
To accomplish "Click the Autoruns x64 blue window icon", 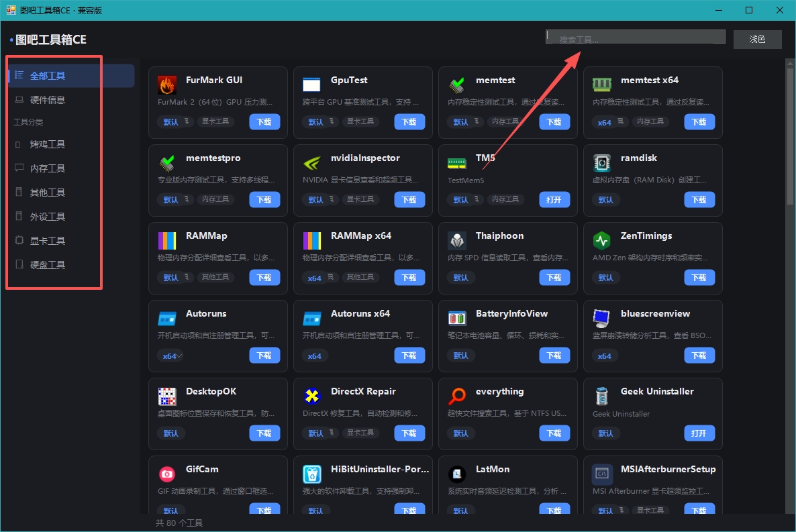I will coord(311,319).
